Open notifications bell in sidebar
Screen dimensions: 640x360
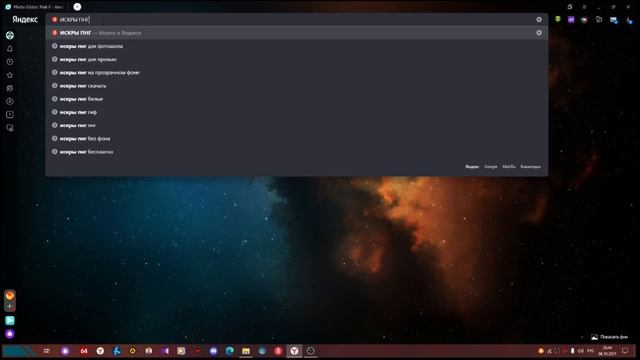point(10,49)
